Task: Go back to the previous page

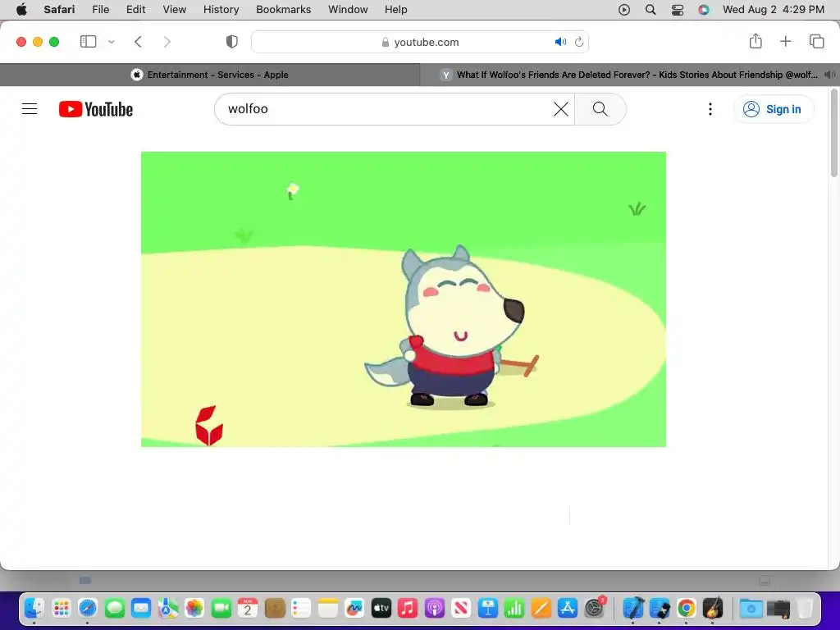Action: click(138, 42)
